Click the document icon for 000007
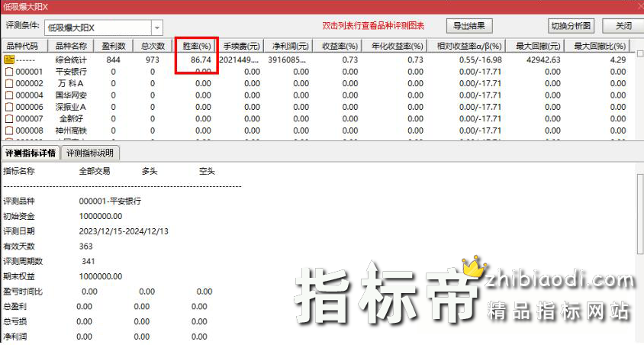Viewport: 644px width, 345px height. (x=9, y=119)
